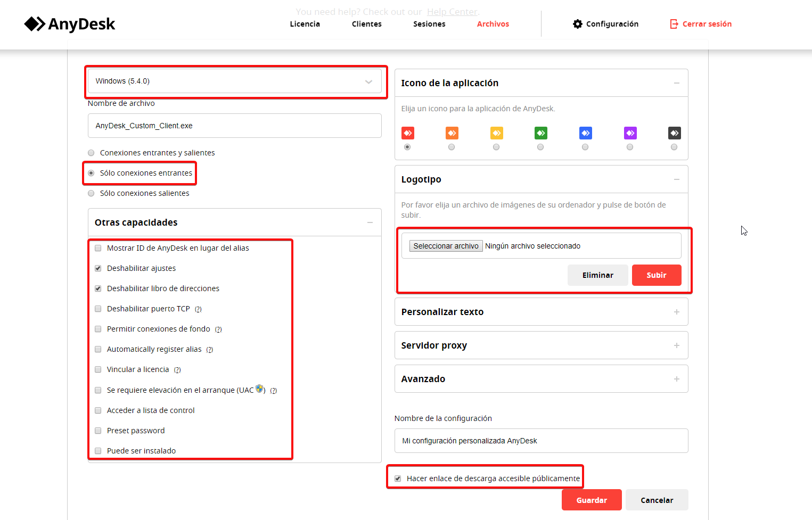Choose the black AnyDesk application icon
The width and height of the screenshot is (812, 520).
click(x=675, y=133)
